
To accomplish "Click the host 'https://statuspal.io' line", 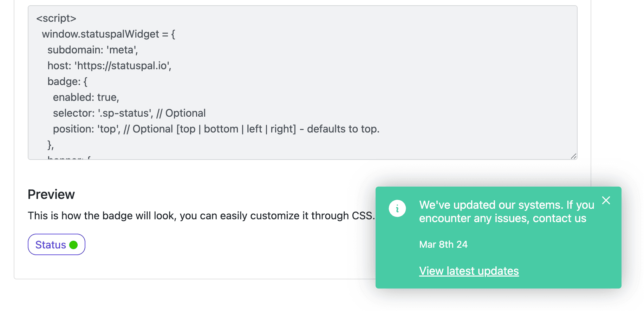I will click(x=109, y=66).
